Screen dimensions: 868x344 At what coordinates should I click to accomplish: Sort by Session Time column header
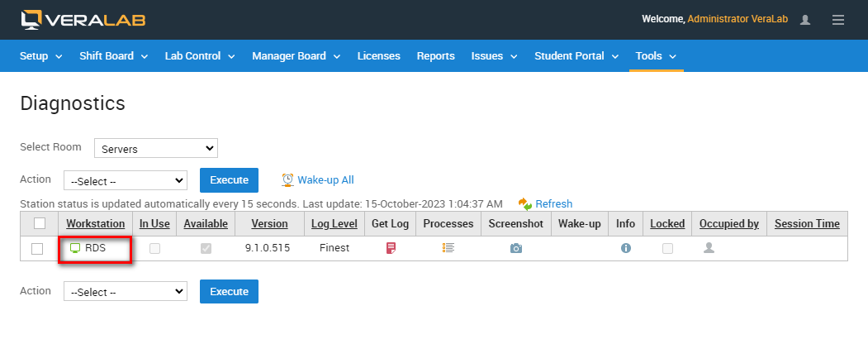pos(807,224)
